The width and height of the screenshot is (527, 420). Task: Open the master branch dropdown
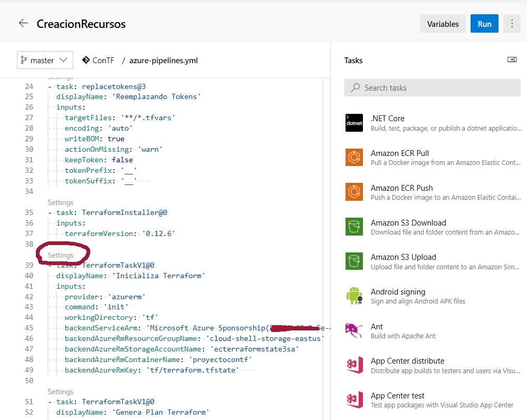45,60
